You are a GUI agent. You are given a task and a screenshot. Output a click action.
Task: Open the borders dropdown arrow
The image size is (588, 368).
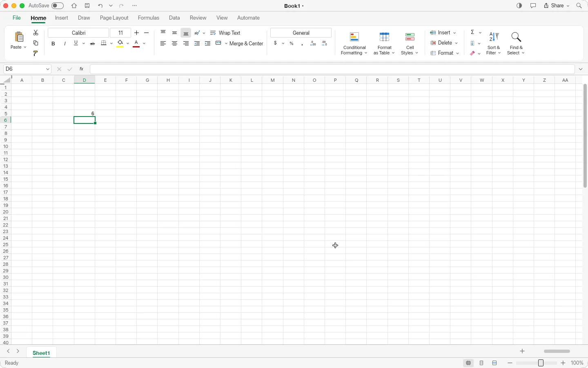[111, 43]
